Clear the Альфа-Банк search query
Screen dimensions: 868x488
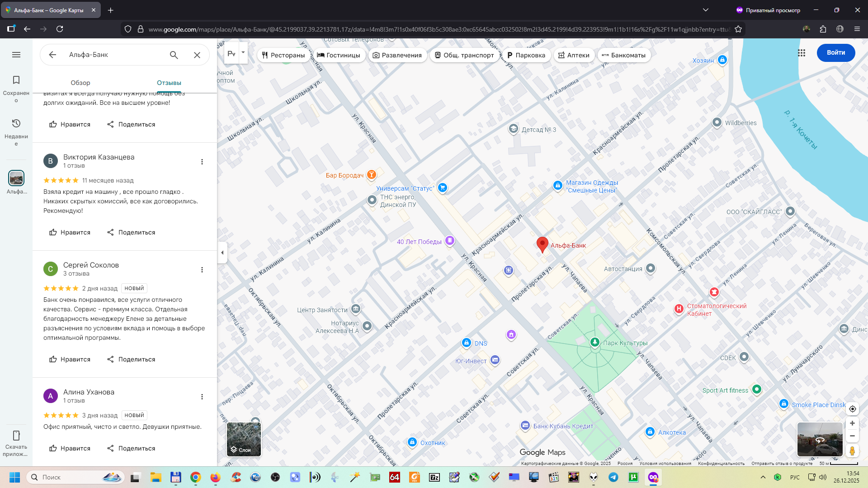pos(197,55)
